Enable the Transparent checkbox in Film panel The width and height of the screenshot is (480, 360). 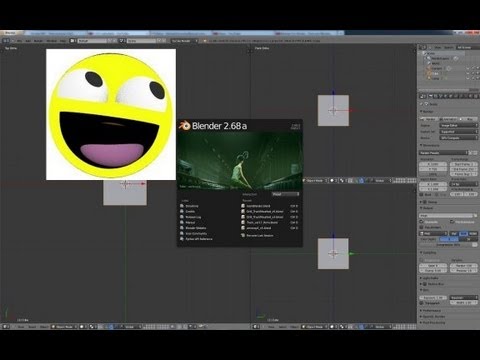coord(422,303)
